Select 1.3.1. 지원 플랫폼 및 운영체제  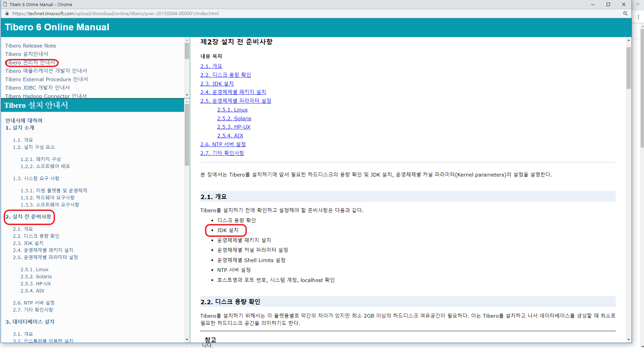coord(54,190)
